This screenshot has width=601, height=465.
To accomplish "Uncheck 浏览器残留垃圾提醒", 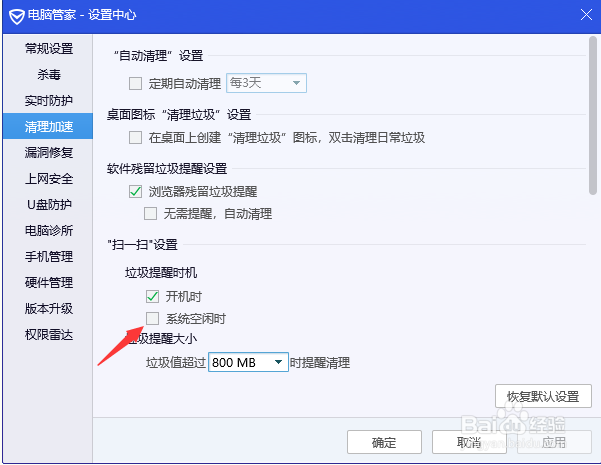I will pos(135,191).
